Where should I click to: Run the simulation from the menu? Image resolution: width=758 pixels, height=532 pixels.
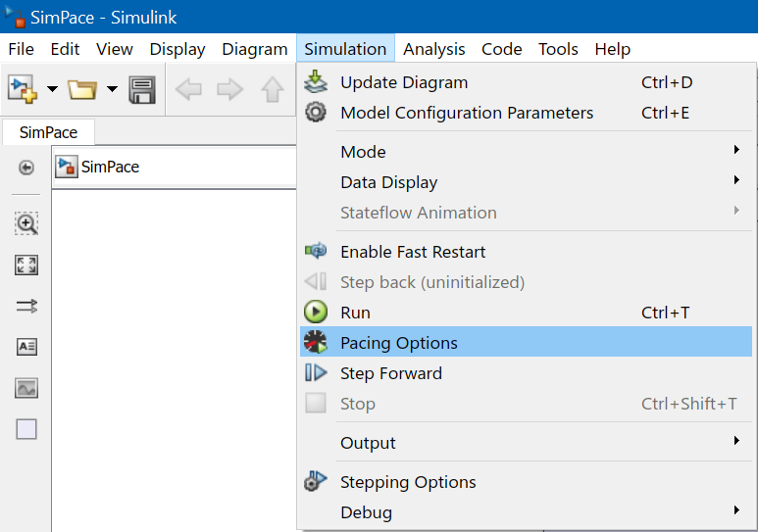(x=356, y=313)
